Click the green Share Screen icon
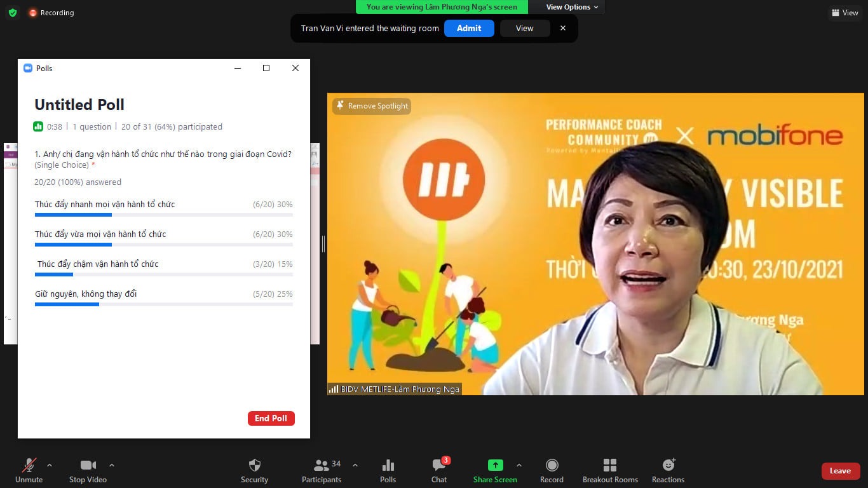868x488 pixels. click(495, 465)
